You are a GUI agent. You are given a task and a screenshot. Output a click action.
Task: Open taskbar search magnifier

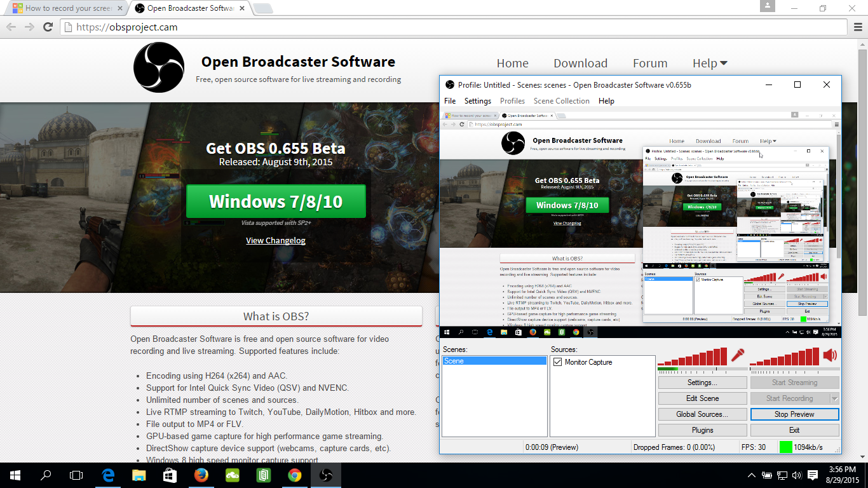coord(46,475)
